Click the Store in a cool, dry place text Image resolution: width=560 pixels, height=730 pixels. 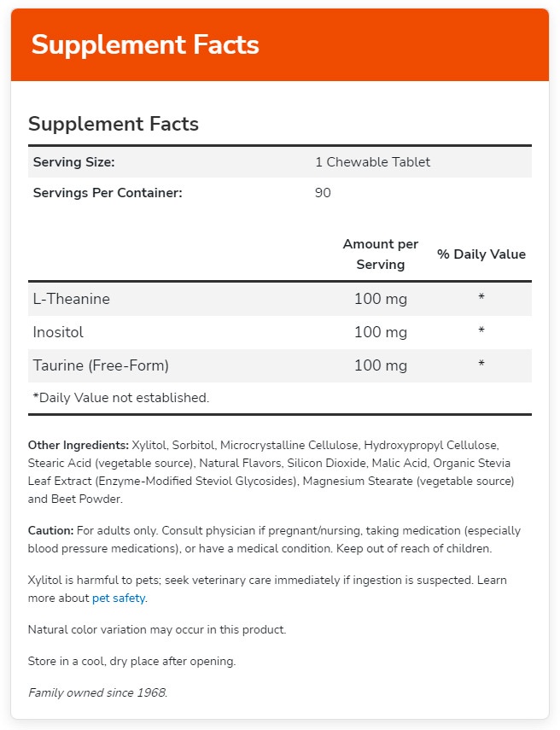(x=131, y=661)
